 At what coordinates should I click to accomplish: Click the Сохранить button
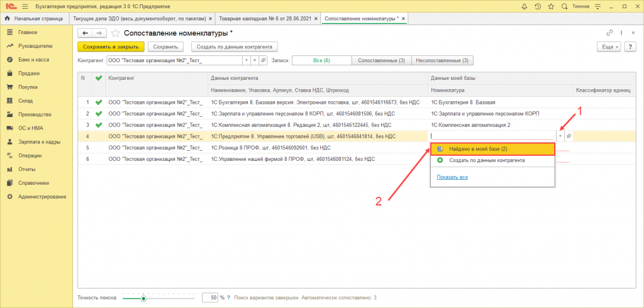[165, 47]
